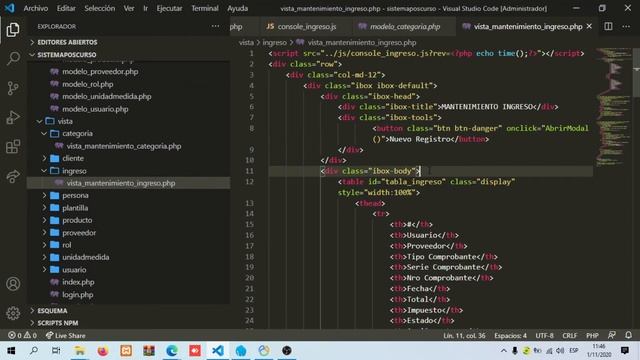The image size is (640, 360).
Task: Open Terminal menu
Action: (204, 8)
